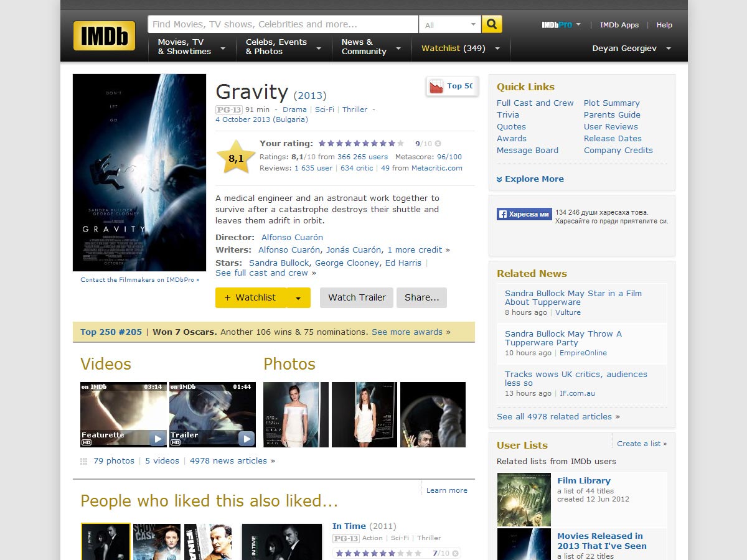Image resolution: width=747 pixels, height=560 pixels.
Task: Open the 4978 news articles link
Action: coord(228,461)
